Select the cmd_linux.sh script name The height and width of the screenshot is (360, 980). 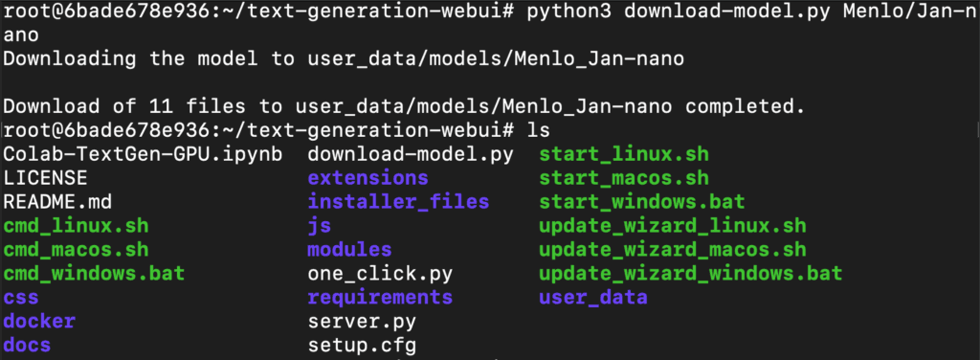[x=76, y=226]
